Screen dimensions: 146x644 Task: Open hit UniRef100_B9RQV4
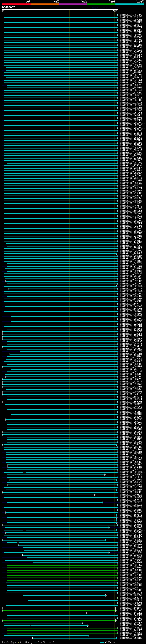pos(131,27)
